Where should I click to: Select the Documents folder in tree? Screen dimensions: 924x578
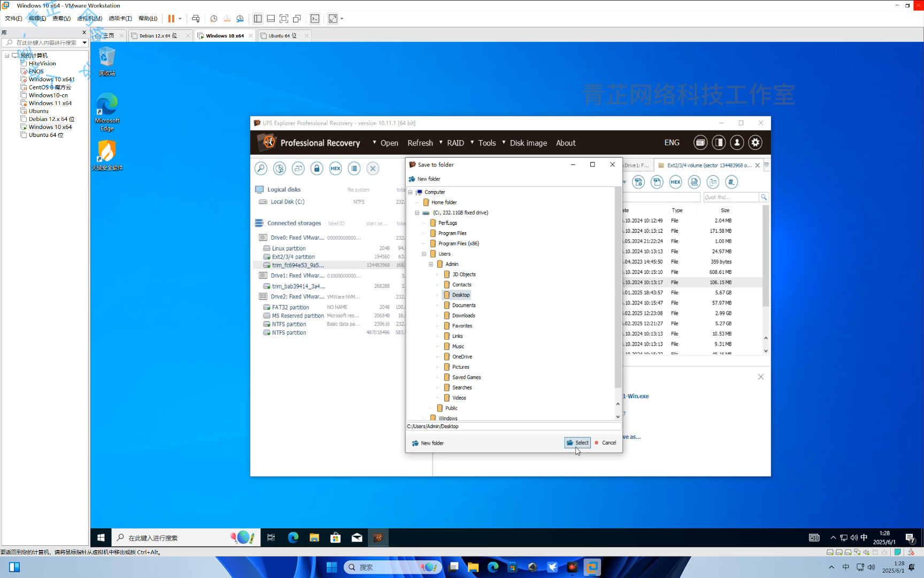[x=464, y=306]
